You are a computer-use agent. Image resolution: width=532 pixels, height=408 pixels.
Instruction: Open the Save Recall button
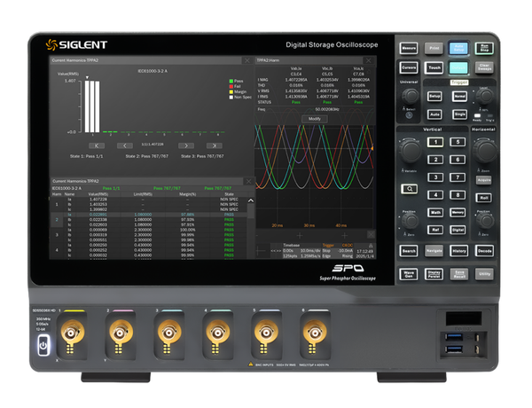pyautogui.click(x=458, y=274)
